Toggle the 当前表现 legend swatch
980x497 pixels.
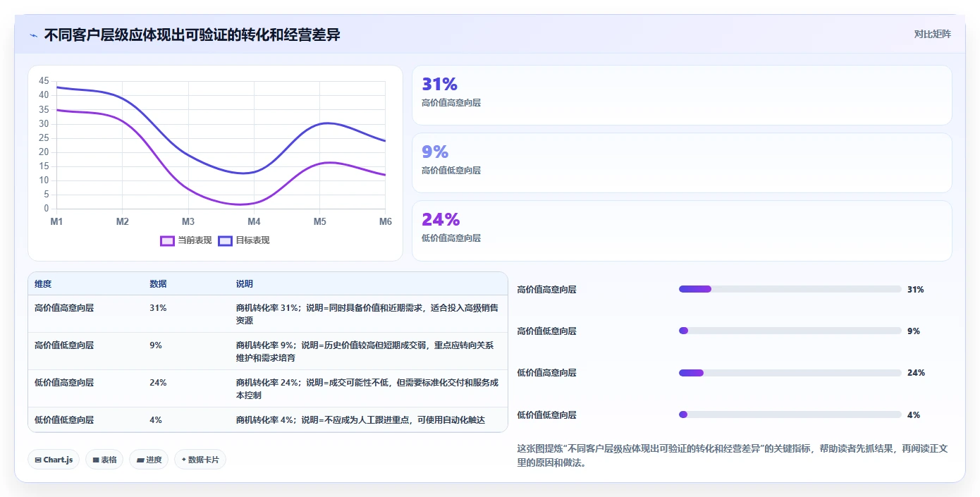coord(167,240)
